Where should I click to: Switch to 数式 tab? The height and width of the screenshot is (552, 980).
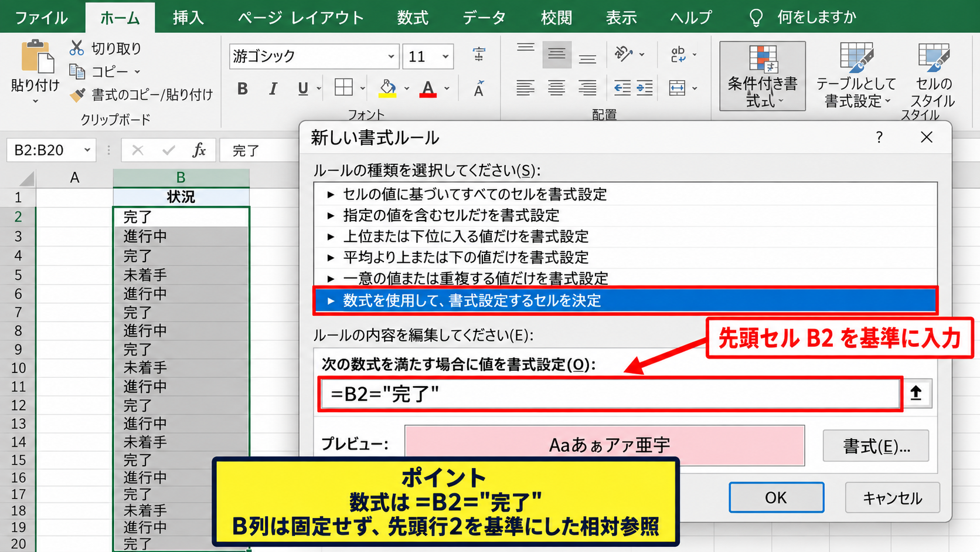tap(413, 18)
